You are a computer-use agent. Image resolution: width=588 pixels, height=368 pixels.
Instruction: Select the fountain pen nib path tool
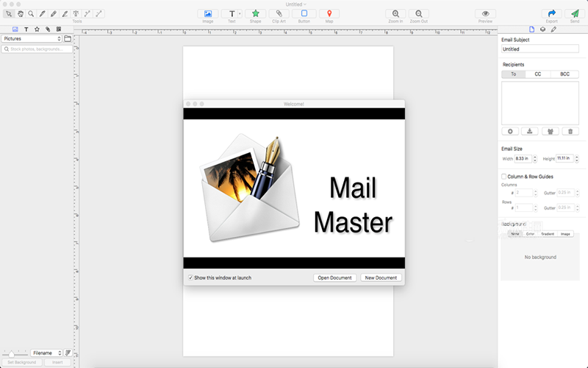coord(76,14)
